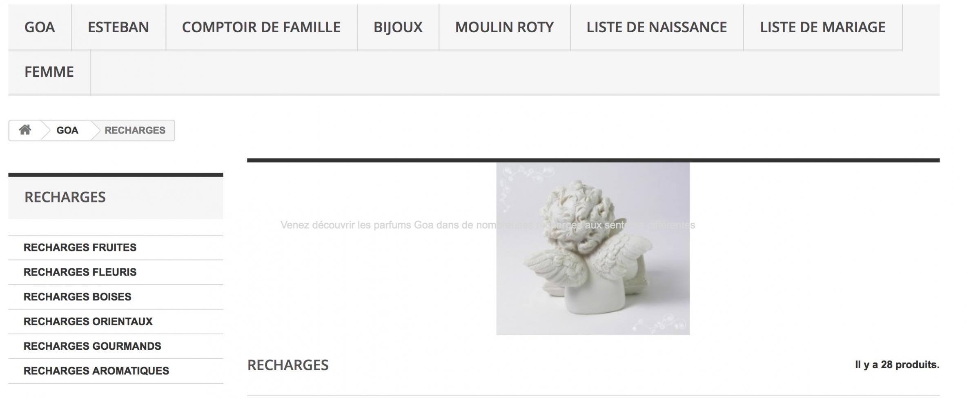Open LISTE DE NAISSANCE page
The image size is (980, 398).
coord(657,27)
